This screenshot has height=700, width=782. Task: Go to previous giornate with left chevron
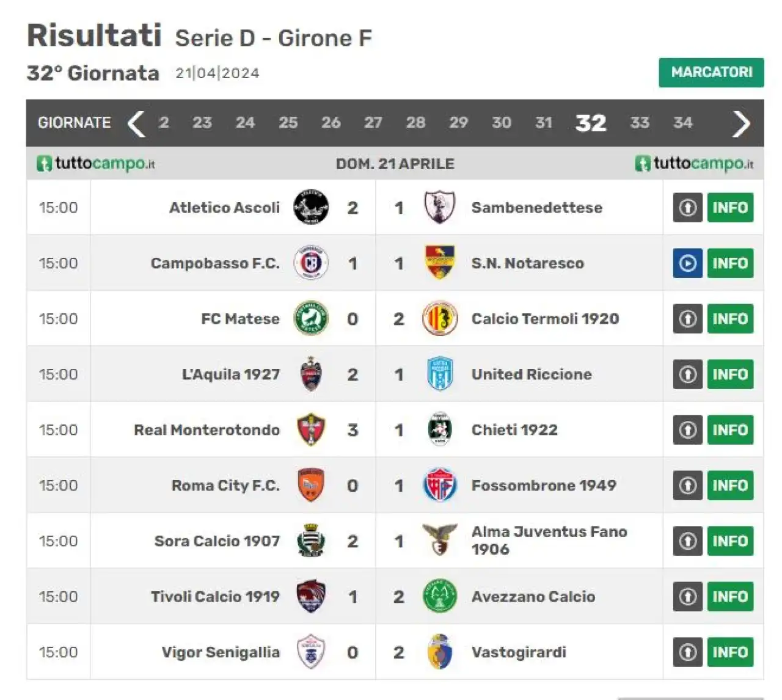click(136, 123)
